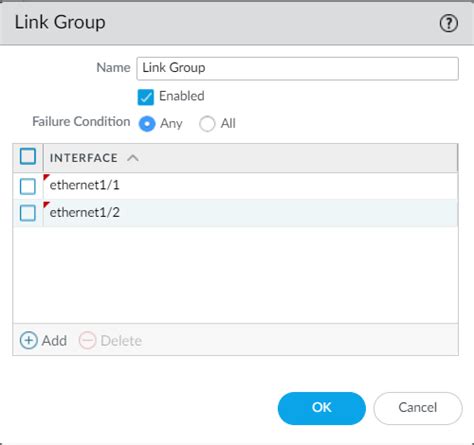Click the red corner marker on ethernet1/2
Viewport: 474px width, 445px height.
point(46,204)
